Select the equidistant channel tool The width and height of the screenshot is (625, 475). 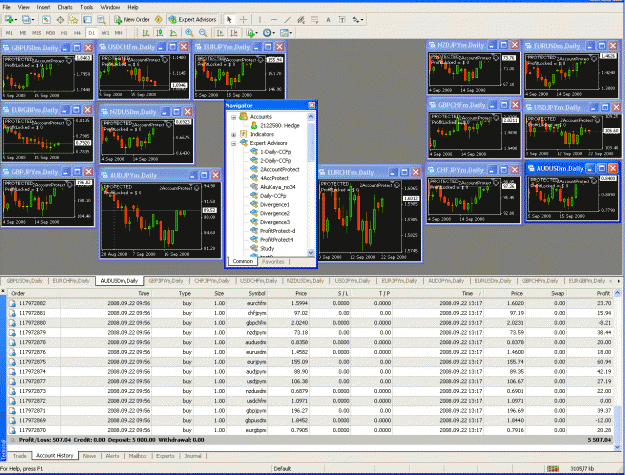(x=301, y=20)
